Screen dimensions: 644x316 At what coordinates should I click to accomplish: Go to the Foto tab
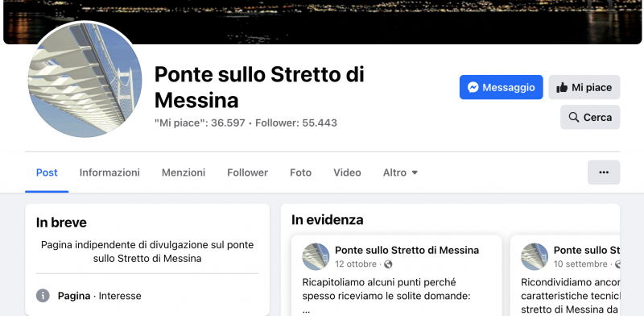tap(300, 173)
